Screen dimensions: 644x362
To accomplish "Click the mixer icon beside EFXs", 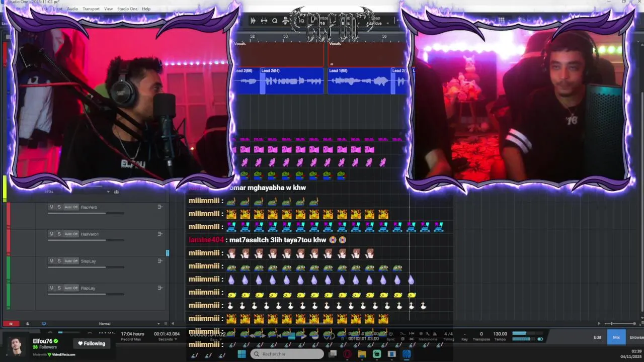I will point(116,192).
